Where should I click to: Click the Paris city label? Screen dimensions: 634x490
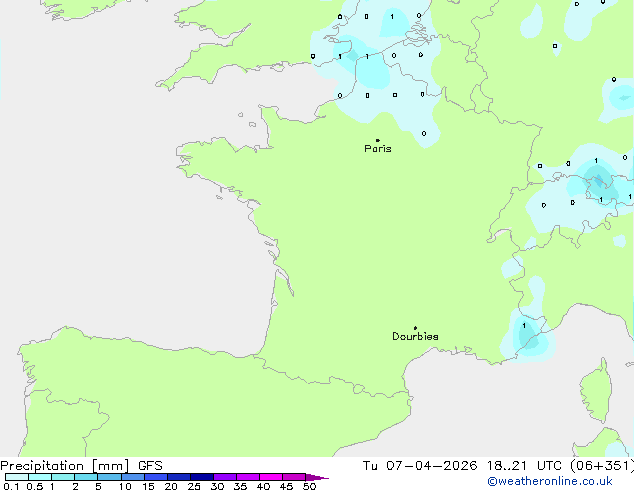[378, 148]
